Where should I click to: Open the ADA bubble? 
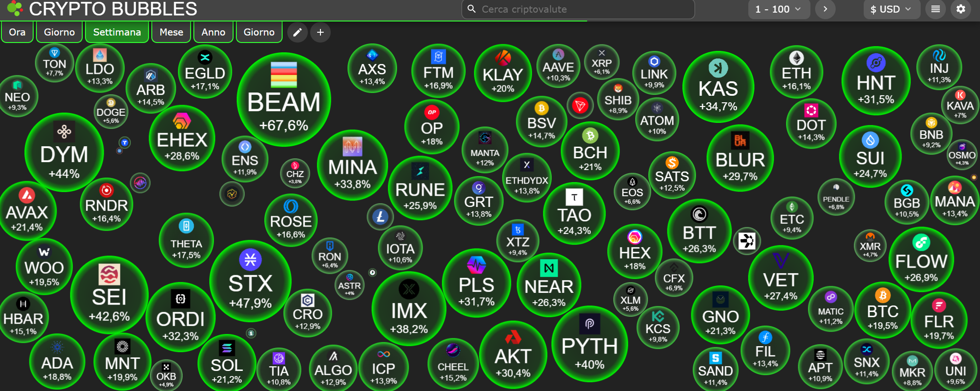coord(57,362)
